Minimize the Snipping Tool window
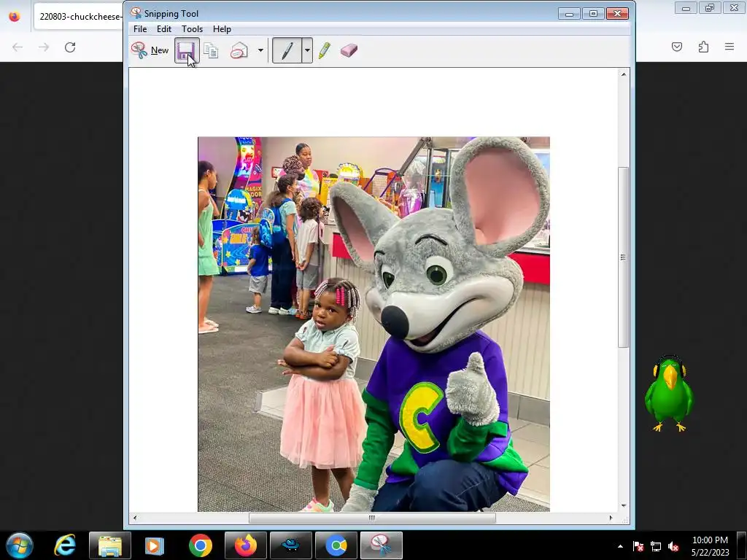The height and width of the screenshot is (560, 747). click(x=569, y=14)
